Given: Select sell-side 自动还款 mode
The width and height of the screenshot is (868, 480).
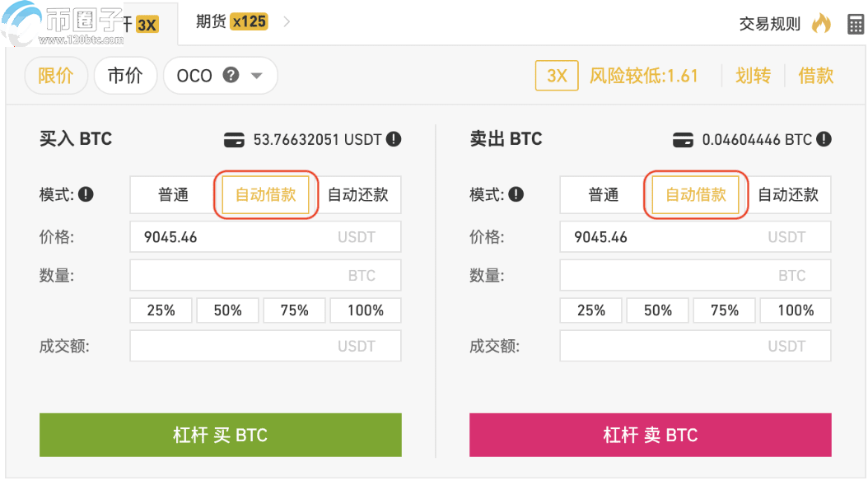Looking at the screenshot, I should (788, 195).
